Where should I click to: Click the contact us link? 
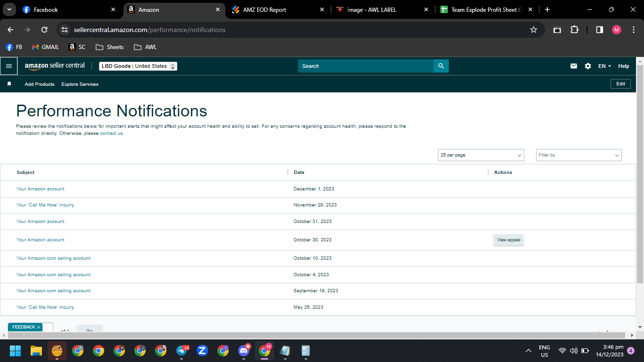point(111,133)
